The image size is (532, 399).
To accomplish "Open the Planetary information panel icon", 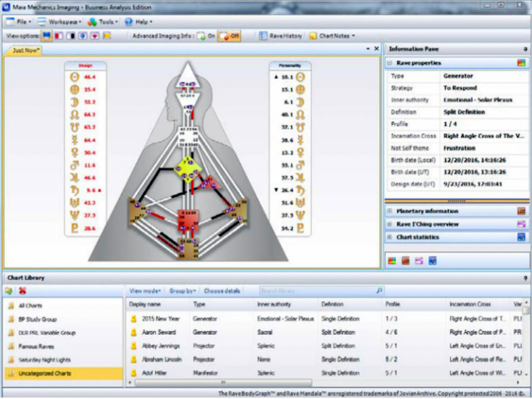I will [522, 211].
